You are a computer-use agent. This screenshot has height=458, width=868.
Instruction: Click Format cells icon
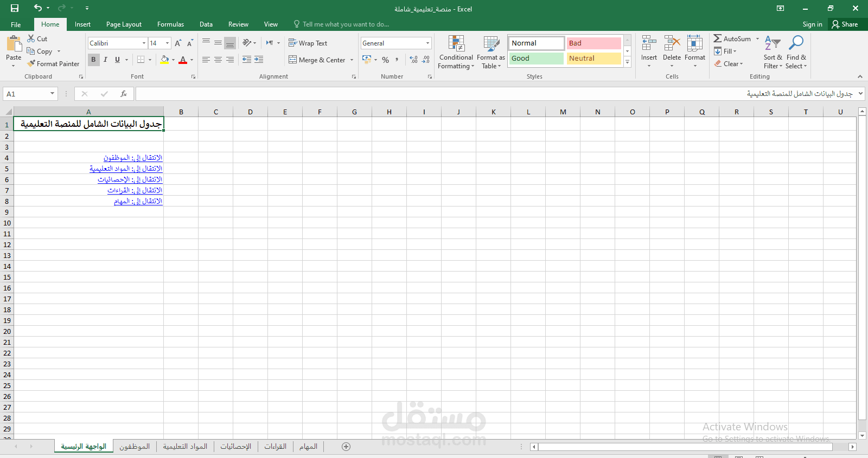point(695,43)
